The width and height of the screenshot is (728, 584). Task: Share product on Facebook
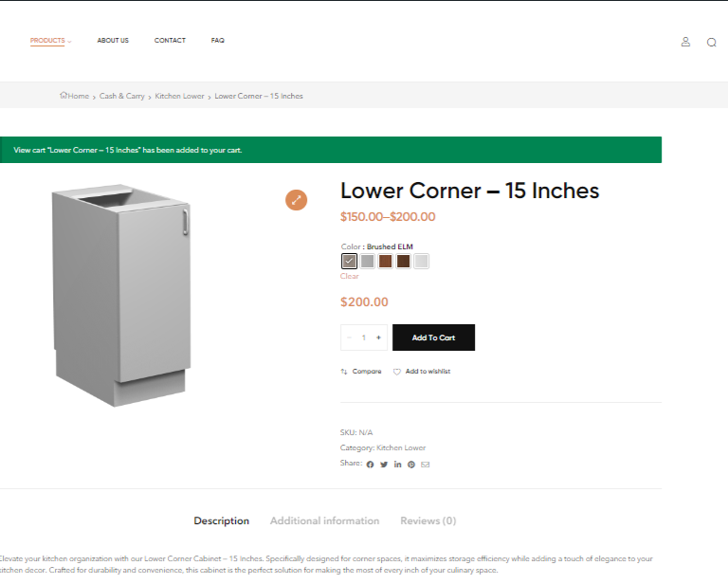coord(370,465)
